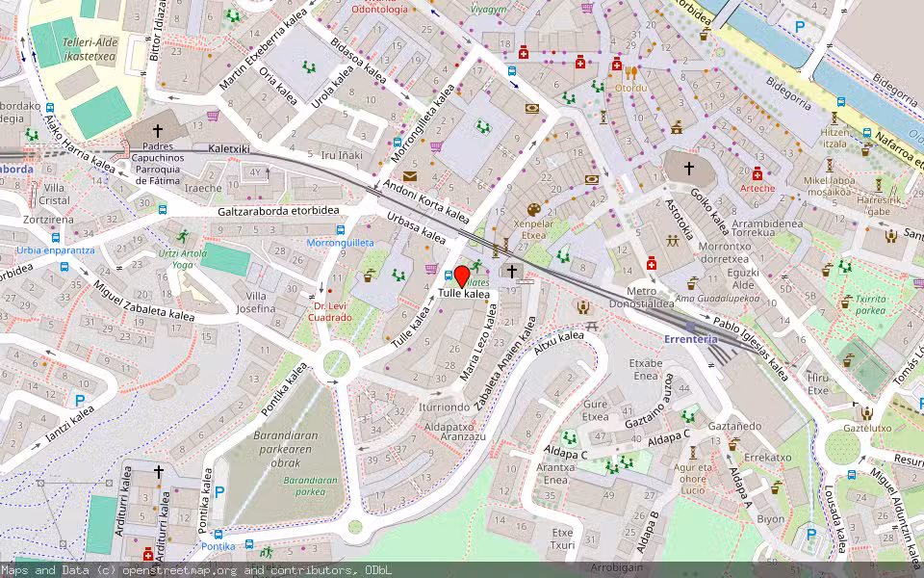Select the shopping cart icon right of Padres Capuchinos church
924x578 pixels.
click(213, 116)
